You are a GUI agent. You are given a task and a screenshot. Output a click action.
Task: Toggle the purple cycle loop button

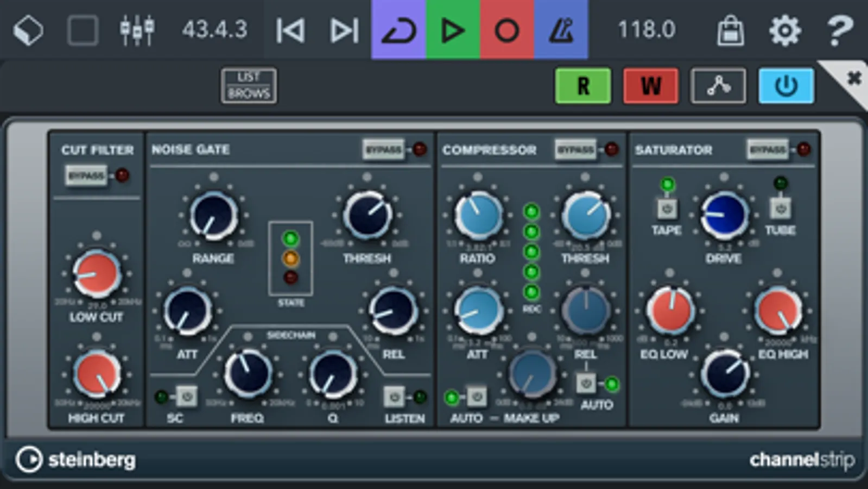[x=398, y=29]
